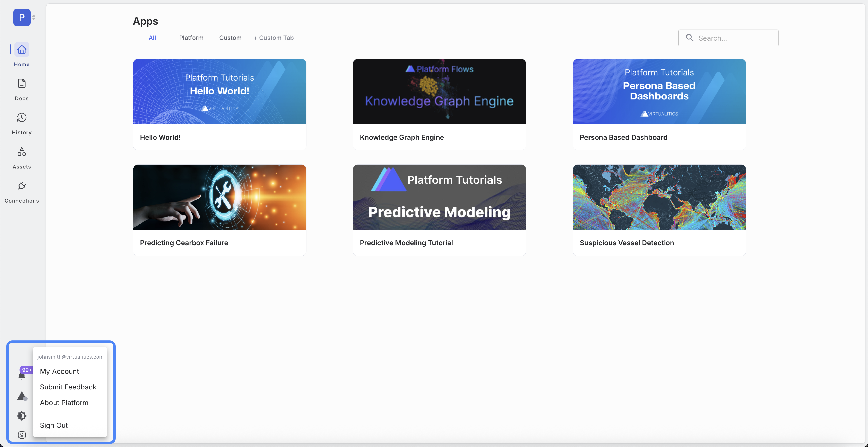Open notifications bell with 99+ badge

pyautogui.click(x=22, y=375)
